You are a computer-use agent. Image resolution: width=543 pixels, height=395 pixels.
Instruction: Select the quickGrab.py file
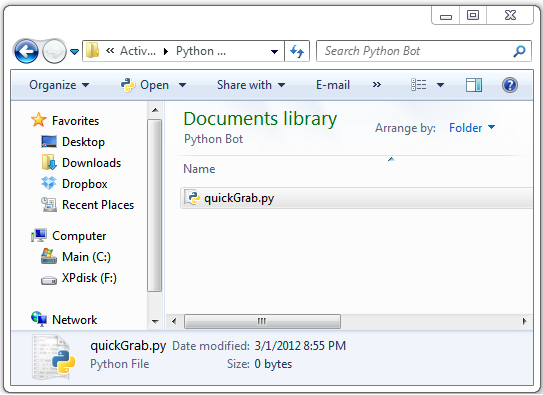(x=356, y=198)
